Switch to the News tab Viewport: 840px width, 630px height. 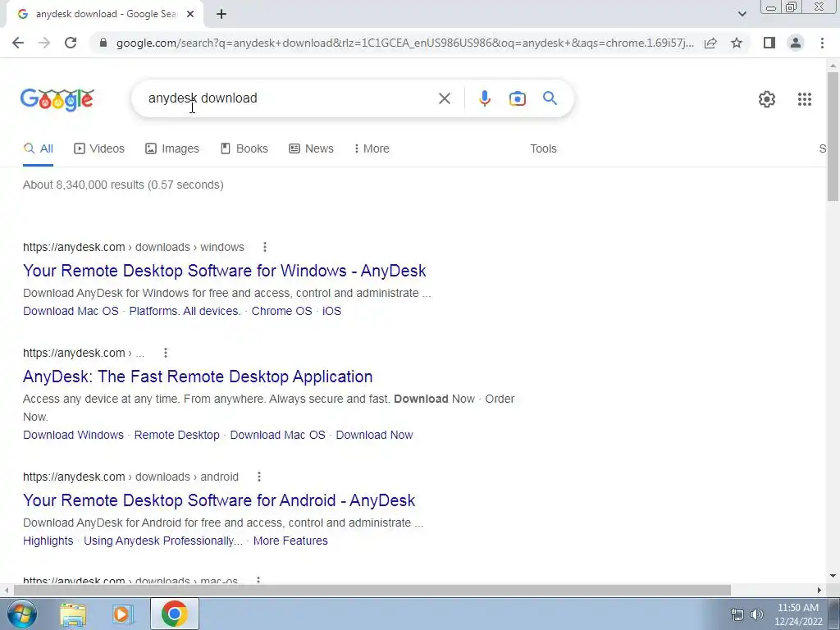click(311, 149)
